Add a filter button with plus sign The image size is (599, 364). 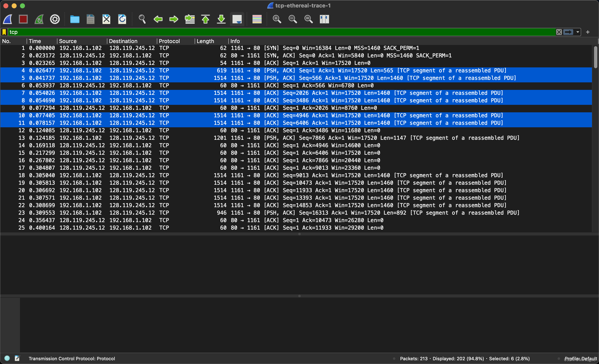pyautogui.click(x=588, y=32)
